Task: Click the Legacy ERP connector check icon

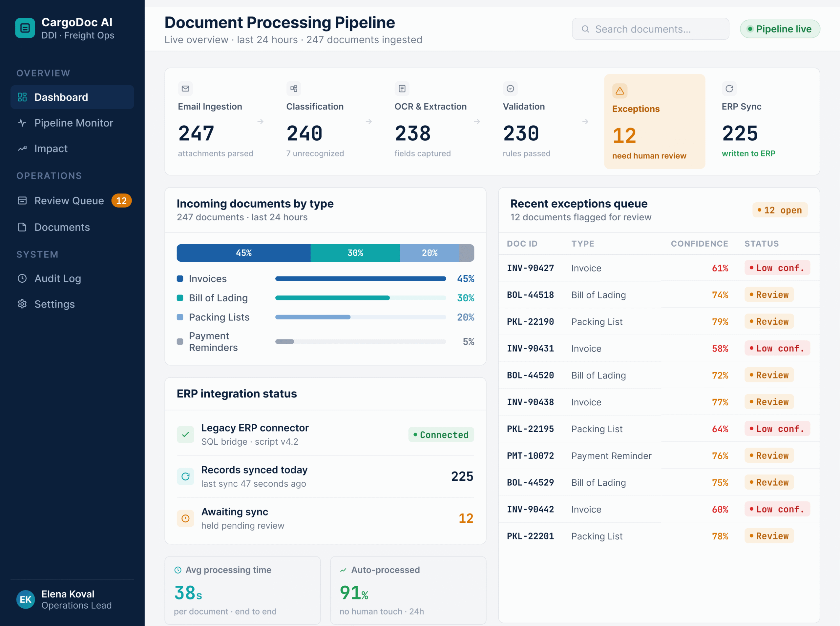Action: [185, 434]
